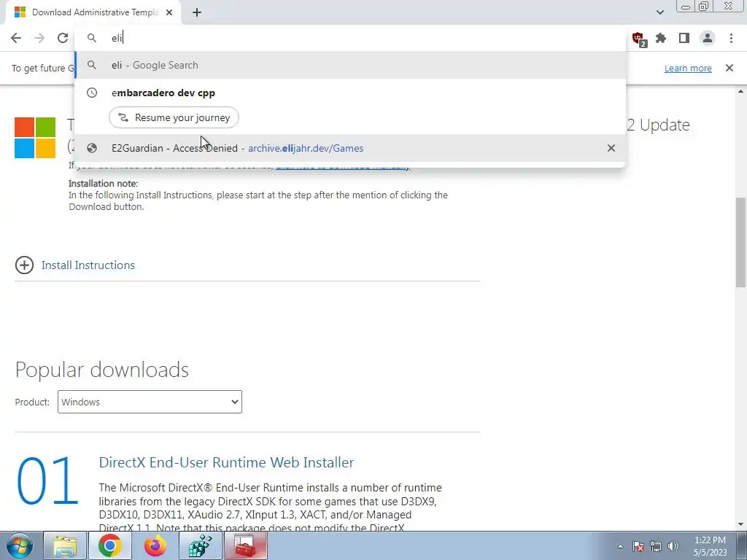Open the Install Instructions link
The image size is (747, 560).
[88, 265]
